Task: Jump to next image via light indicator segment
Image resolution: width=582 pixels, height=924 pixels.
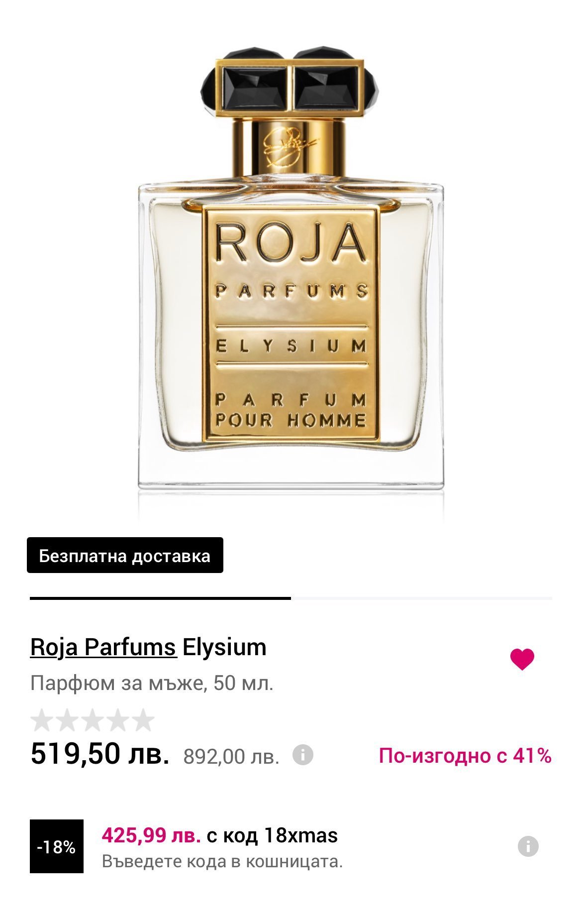Action: click(421, 598)
